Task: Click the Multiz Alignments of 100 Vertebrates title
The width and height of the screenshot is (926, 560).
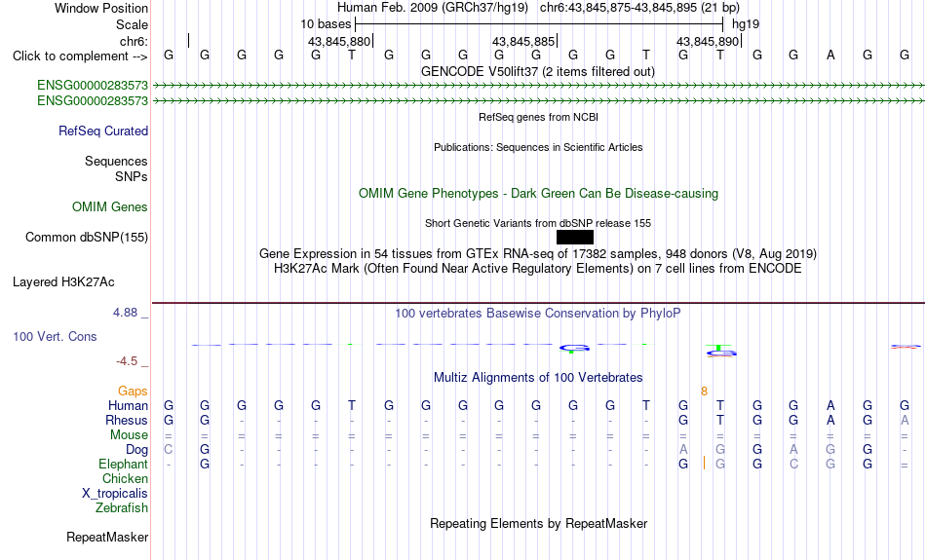Action: (x=538, y=378)
